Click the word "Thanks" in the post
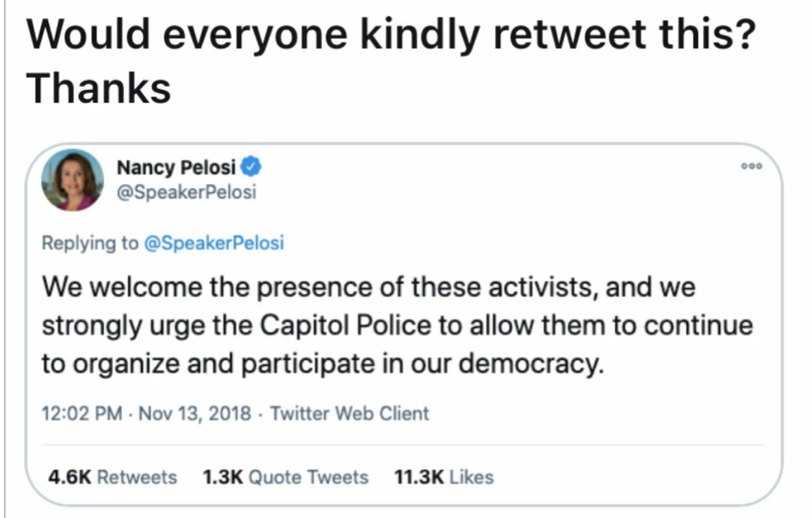The height and width of the screenshot is (518, 812). (99, 88)
